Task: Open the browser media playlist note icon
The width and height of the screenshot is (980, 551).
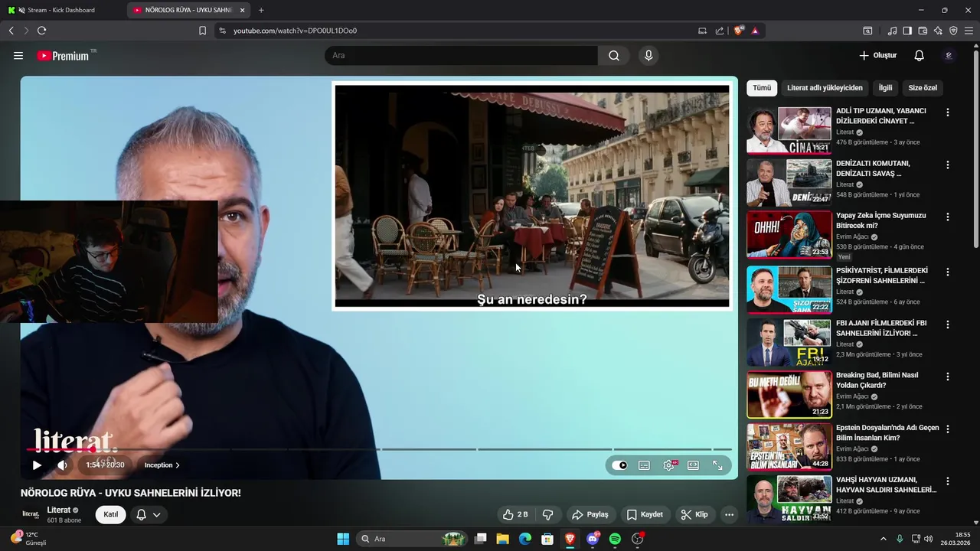Action: click(x=892, y=31)
